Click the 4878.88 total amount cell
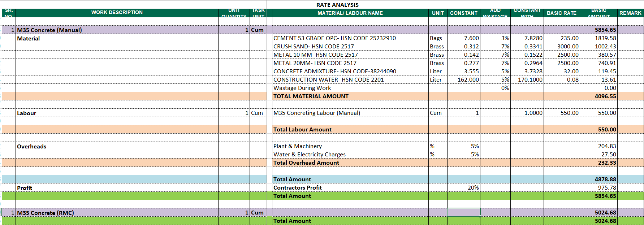 click(x=598, y=179)
